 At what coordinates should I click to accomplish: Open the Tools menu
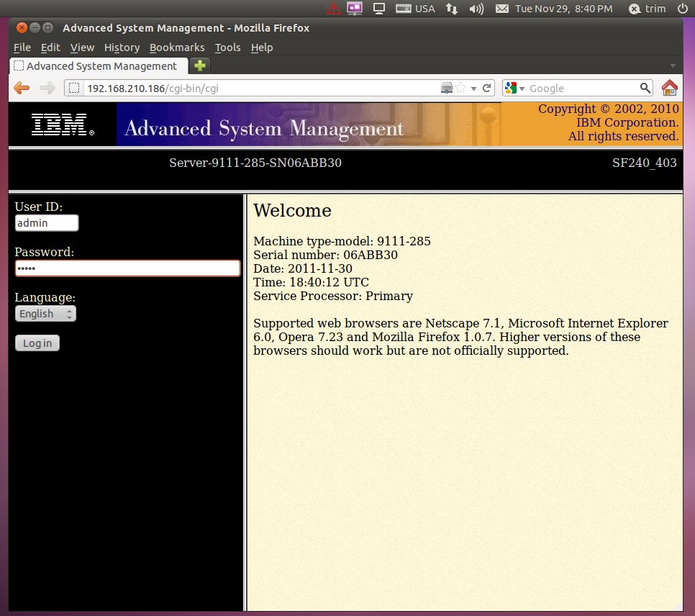pos(227,47)
